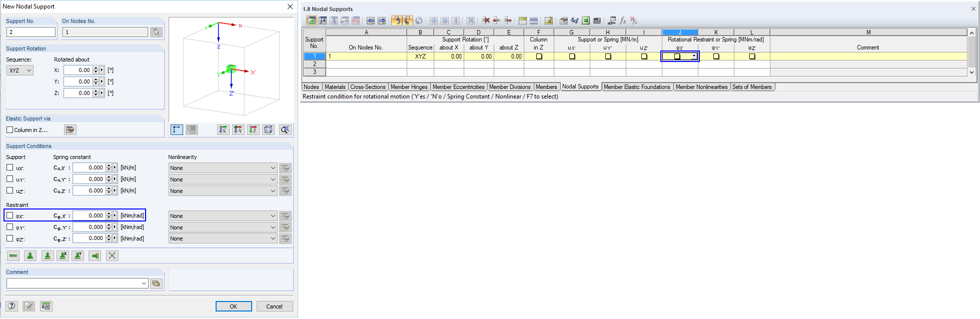980x319 pixels.
Task: Check the φY restraint checkbox in dialog
Action: 10,227
